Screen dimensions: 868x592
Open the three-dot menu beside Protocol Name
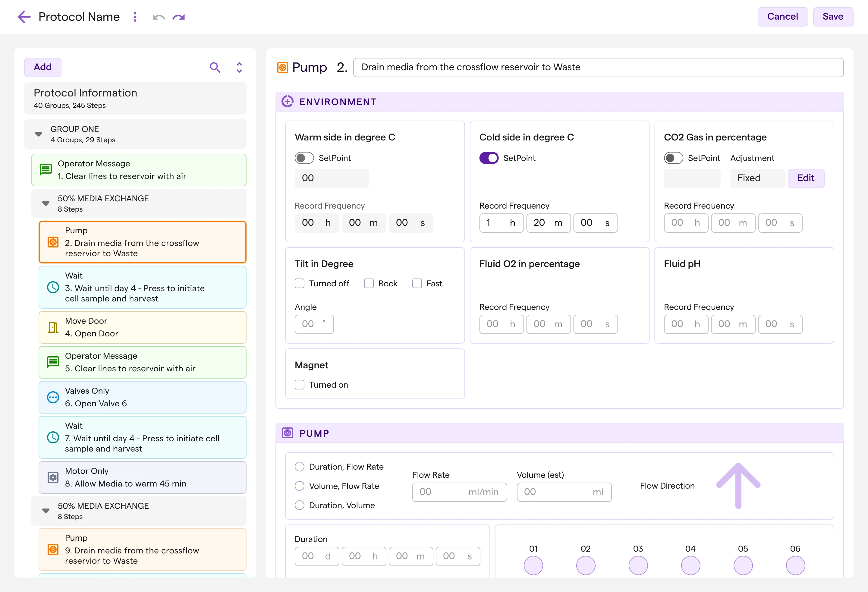135,17
